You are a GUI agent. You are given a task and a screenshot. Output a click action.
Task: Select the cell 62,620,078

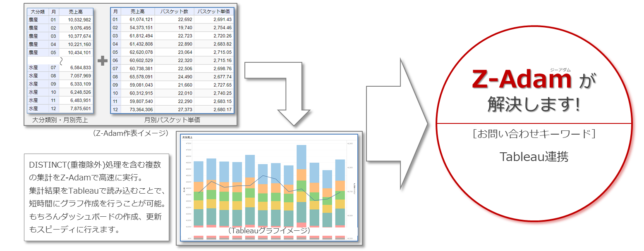point(141,52)
